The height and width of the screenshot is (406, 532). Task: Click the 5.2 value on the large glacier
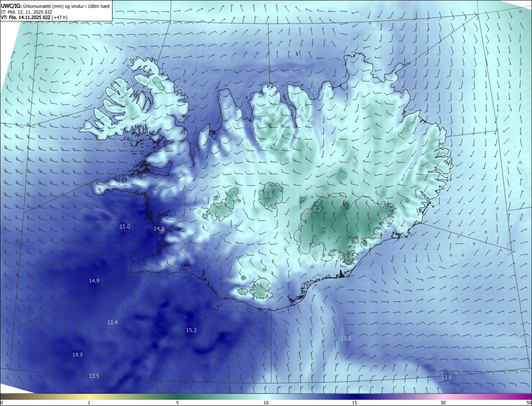tap(317, 210)
